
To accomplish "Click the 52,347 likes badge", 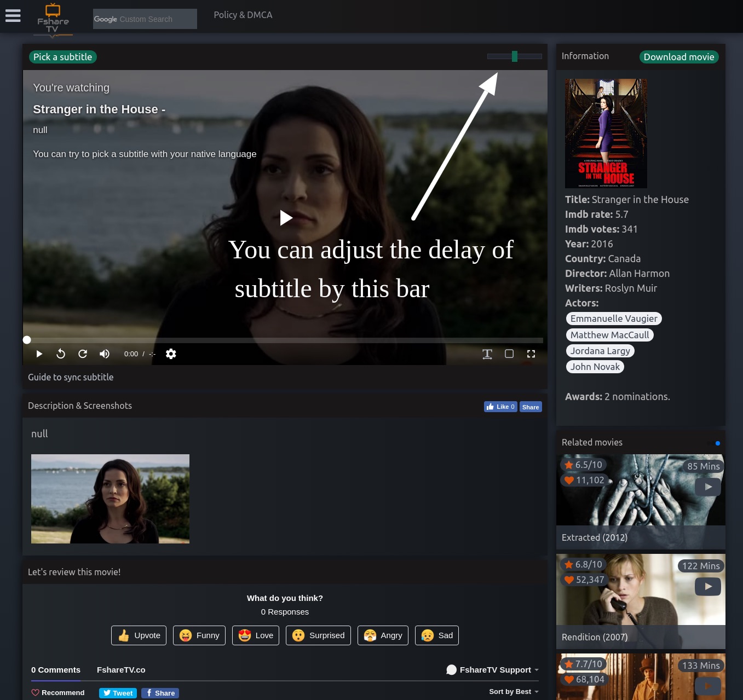I will (585, 580).
